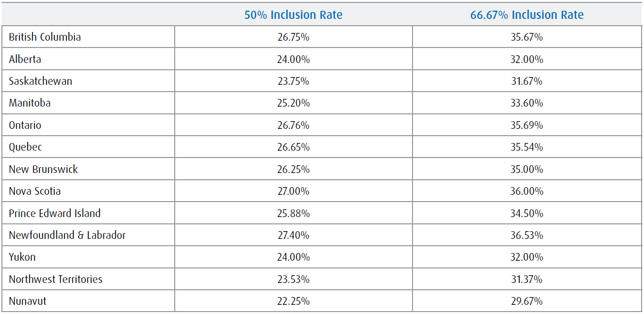The image size is (644, 314).
Task: Click the Alberta row label
Action: [x=25, y=60]
